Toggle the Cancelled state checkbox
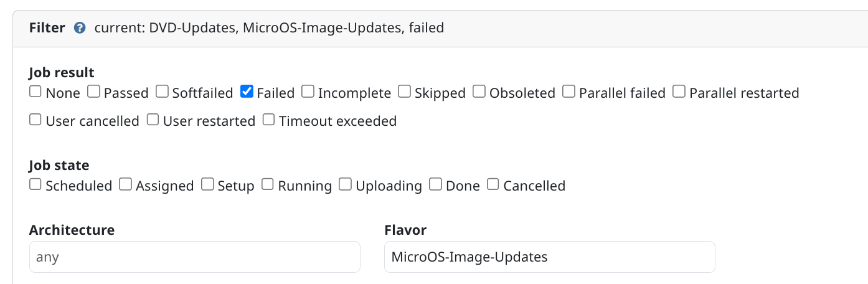 pos(493,185)
